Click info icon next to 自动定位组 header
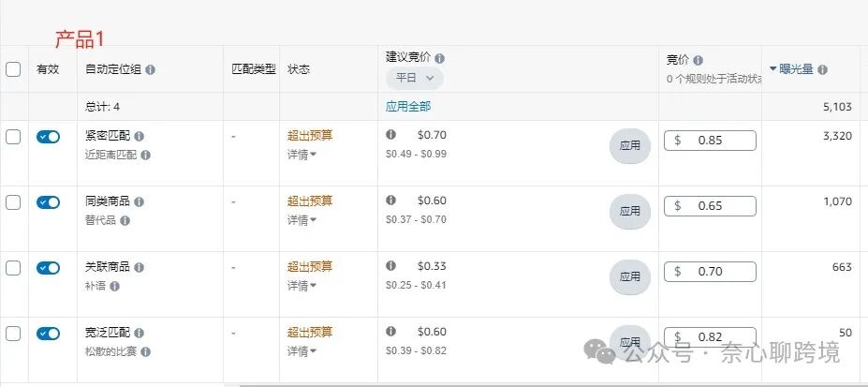Viewport: 868px width, 387px height. 150,70
